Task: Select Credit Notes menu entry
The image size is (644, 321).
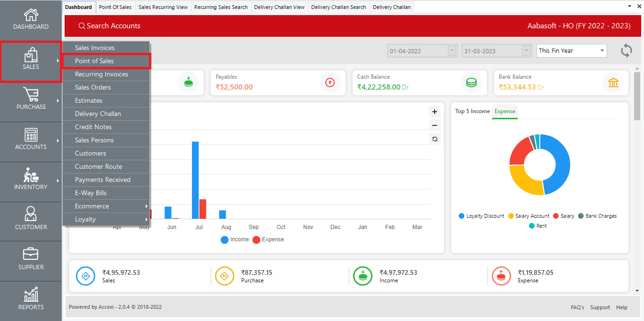Action: 106,127
